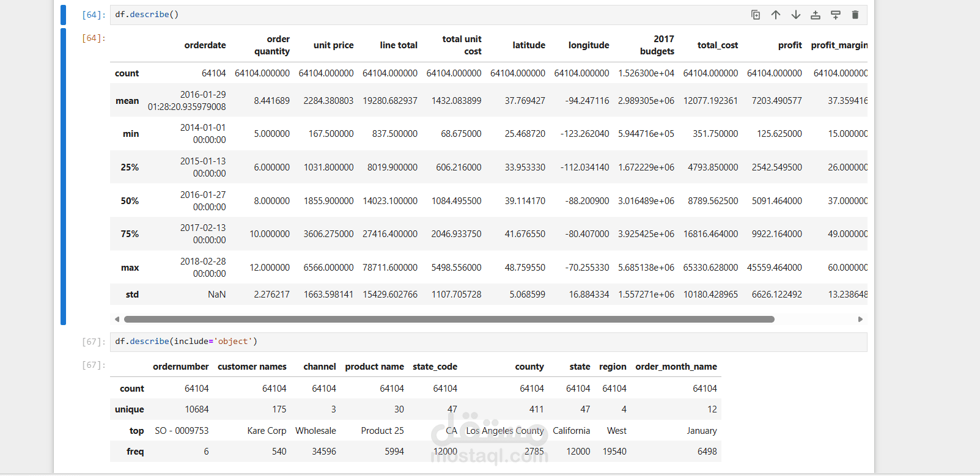The width and height of the screenshot is (980, 476).
Task: Click the 'order quantity' column header
Action: (272, 45)
